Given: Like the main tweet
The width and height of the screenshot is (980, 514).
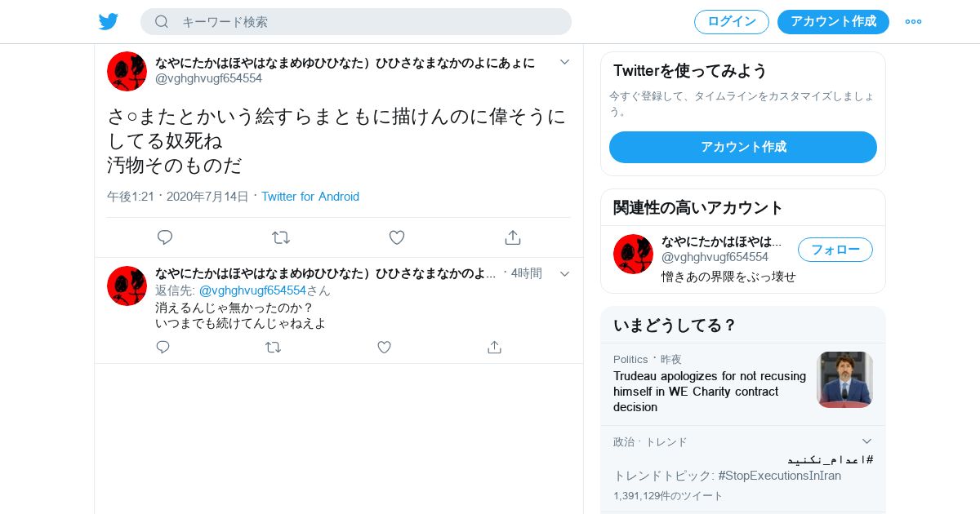Looking at the screenshot, I should [397, 237].
